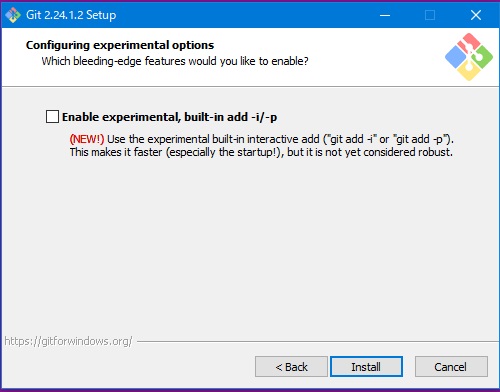Click the red diamond of the Git logo
The height and width of the screenshot is (392, 500).
469,42
